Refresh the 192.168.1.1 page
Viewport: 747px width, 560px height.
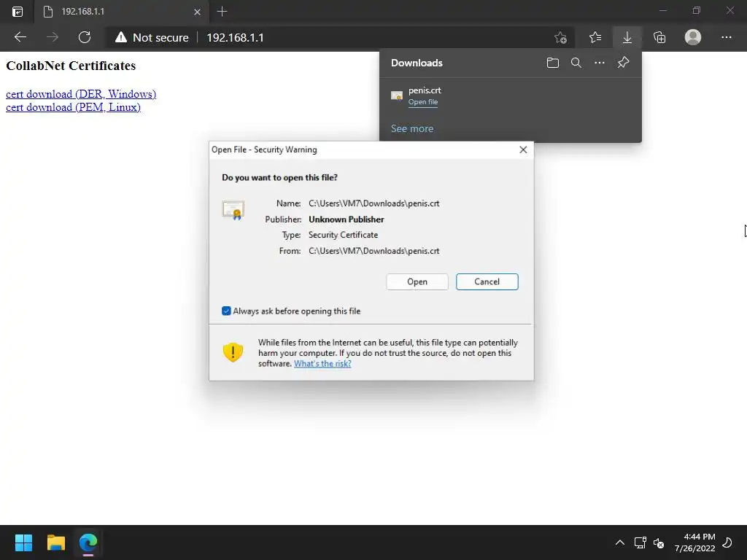coord(85,37)
